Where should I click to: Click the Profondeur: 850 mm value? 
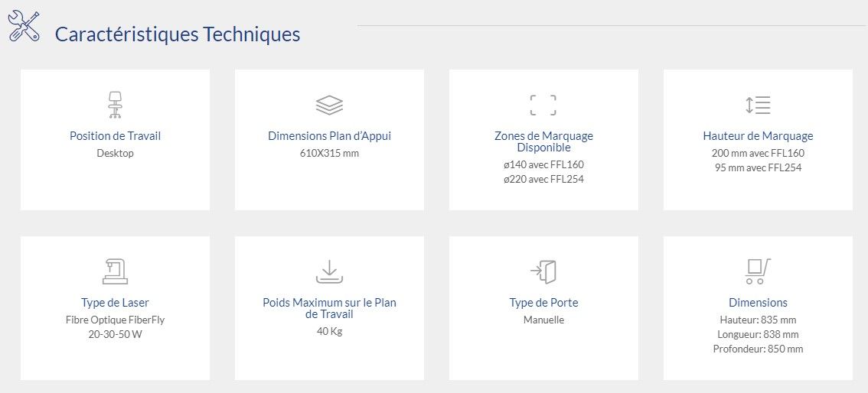point(758,349)
